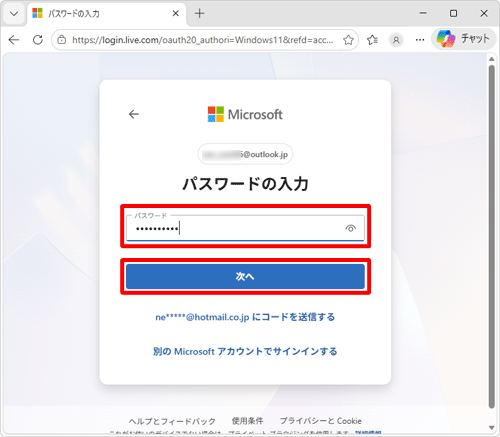View site information lock icon
500x437 pixels.
tap(62, 40)
